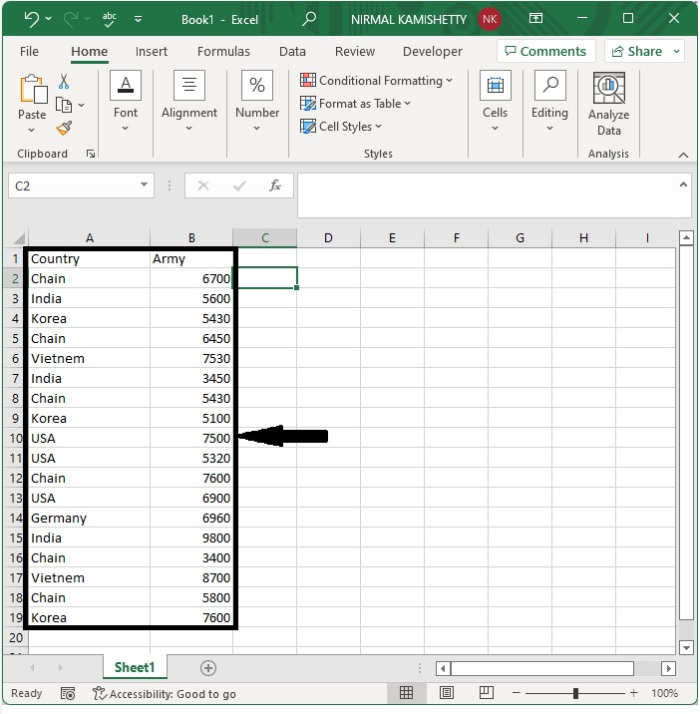Expand the Paste options arrow

31,130
